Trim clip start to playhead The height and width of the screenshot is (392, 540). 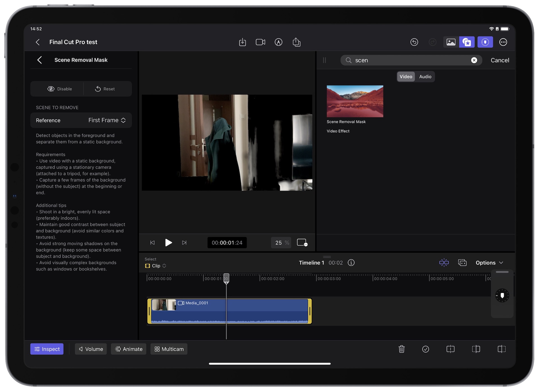point(476,349)
